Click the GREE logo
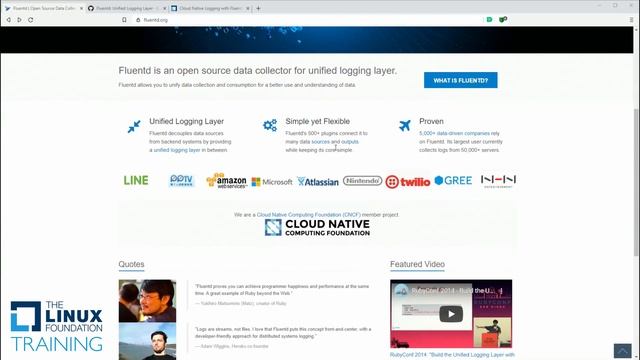 [453, 180]
